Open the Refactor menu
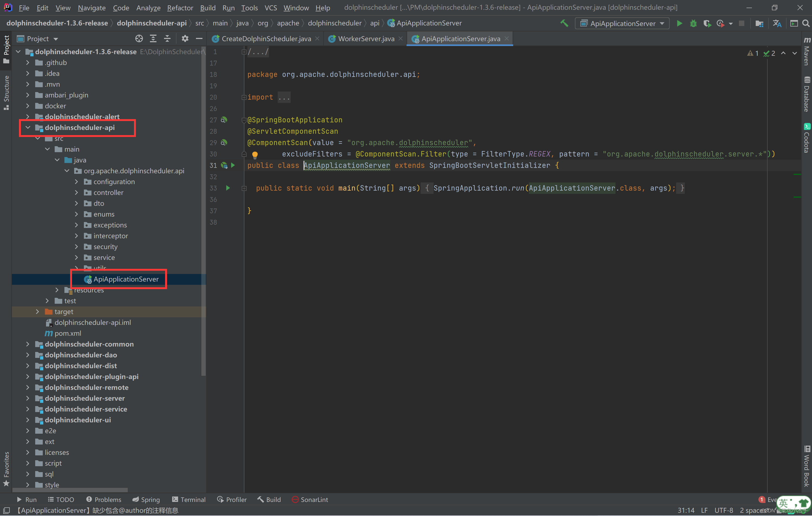Image resolution: width=812 pixels, height=516 pixels. point(180,7)
